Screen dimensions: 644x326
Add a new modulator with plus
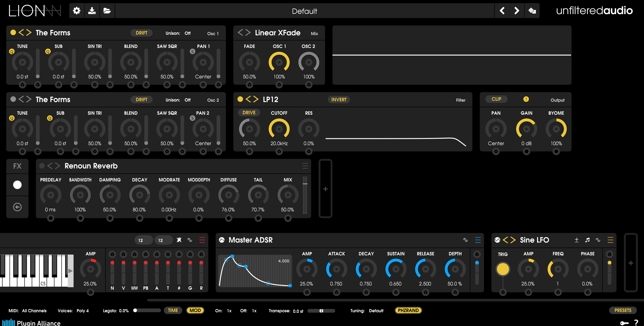tap(631, 263)
